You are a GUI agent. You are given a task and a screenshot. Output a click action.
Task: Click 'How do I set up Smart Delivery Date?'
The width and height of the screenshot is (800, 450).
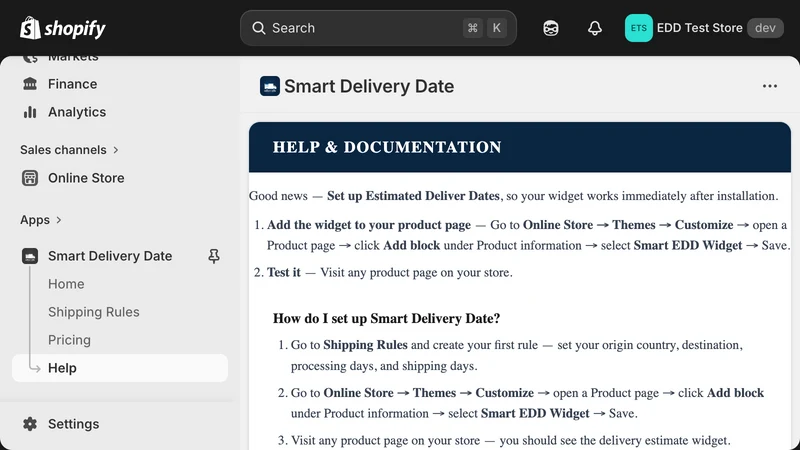coord(386,318)
